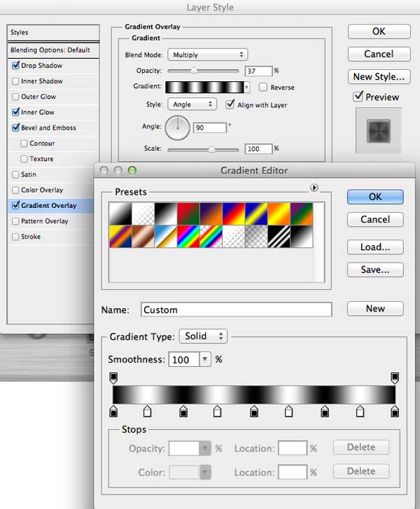Viewport: 420px width, 509px height.
Task: Click the Name field containing Custom
Action: click(x=237, y=309)
